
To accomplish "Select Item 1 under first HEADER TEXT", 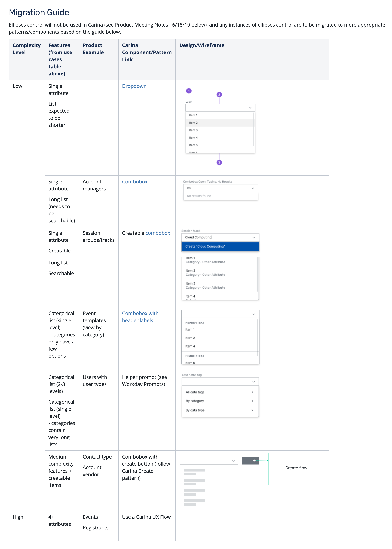I will 220,329.
